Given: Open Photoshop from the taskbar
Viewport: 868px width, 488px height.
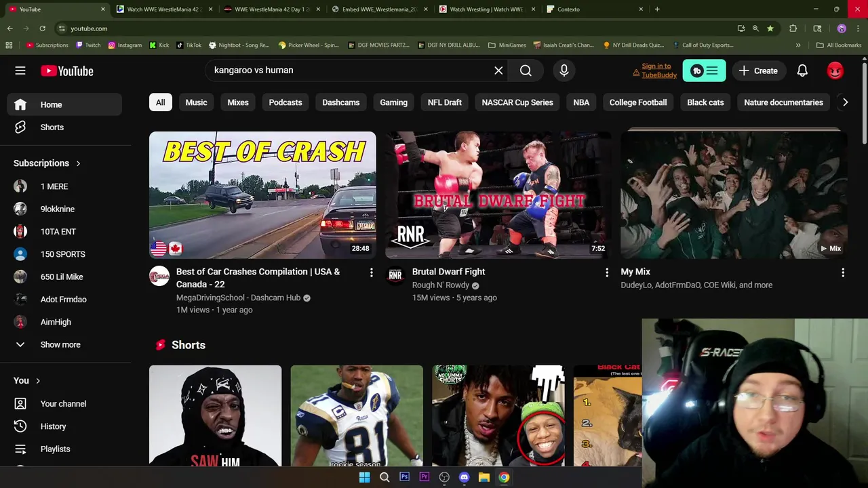Looking at the screenshot, I should tap(404, 477).
